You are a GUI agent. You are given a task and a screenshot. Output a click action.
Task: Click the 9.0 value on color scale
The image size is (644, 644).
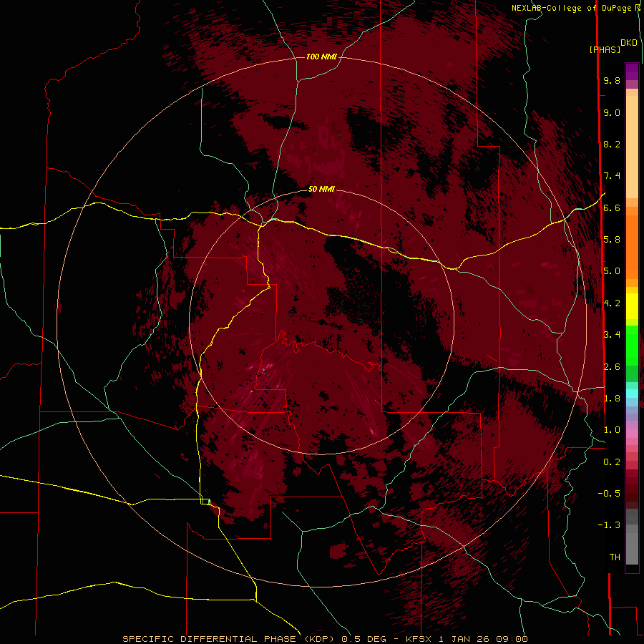612,112
